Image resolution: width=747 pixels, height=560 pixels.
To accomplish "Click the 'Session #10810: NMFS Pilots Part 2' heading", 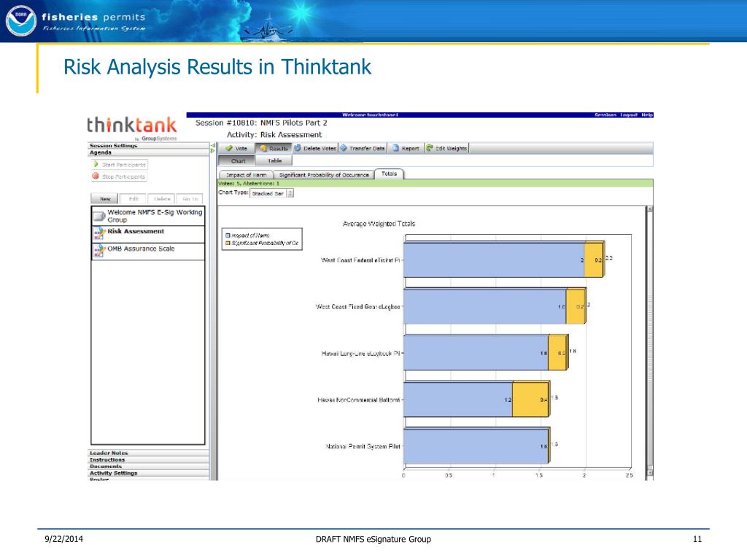I will 261,122.
